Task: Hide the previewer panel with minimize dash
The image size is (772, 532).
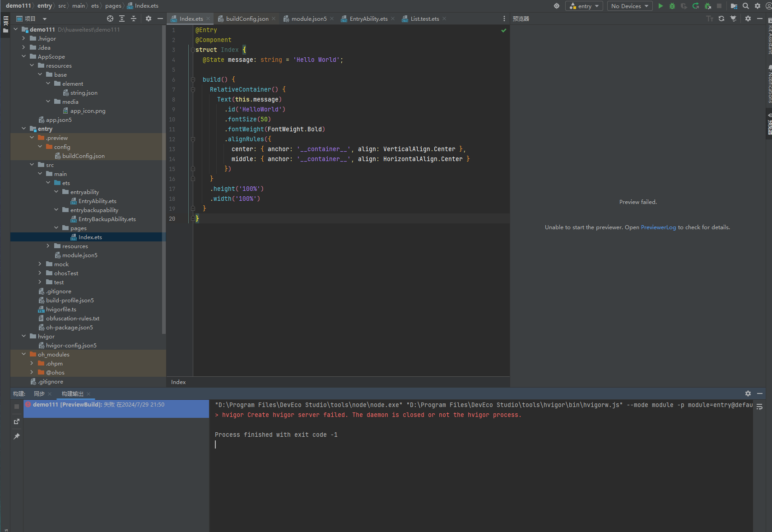Action: pyautogui.click(x=760, y=19)
